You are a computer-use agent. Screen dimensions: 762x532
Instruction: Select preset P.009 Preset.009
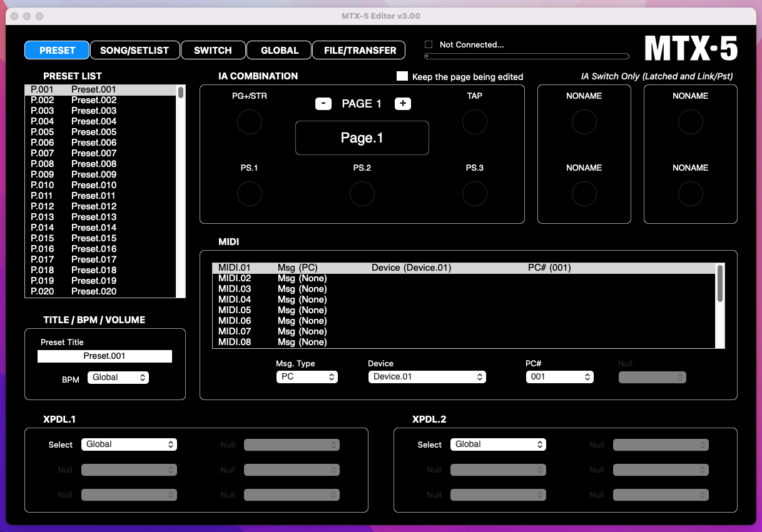[x=101, y=174]
